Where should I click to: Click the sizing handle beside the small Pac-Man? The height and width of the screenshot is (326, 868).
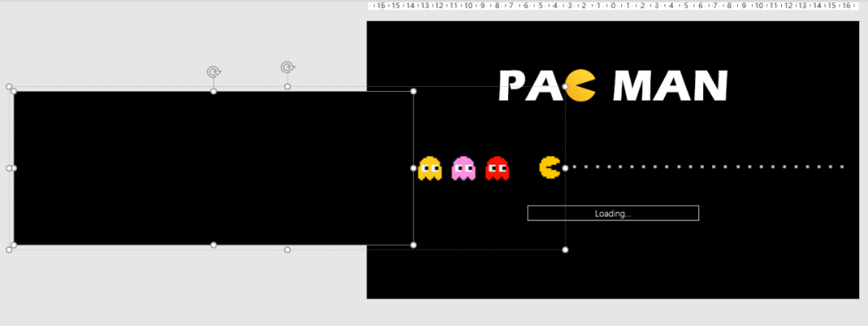565,167
